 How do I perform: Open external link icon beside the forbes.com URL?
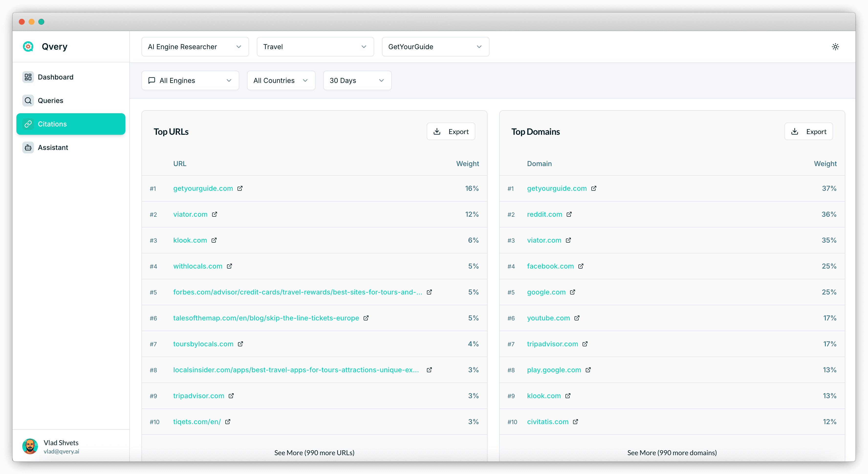click(429, 292)
